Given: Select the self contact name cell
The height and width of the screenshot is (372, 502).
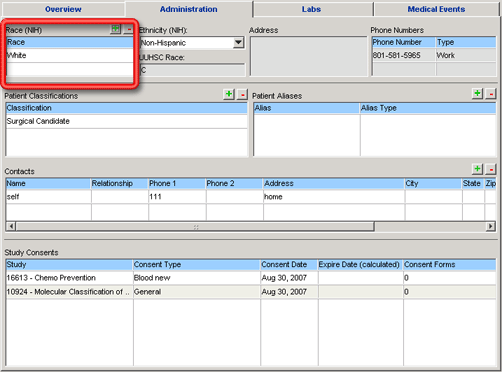Looking at the screenshot, I should (49, 197).
